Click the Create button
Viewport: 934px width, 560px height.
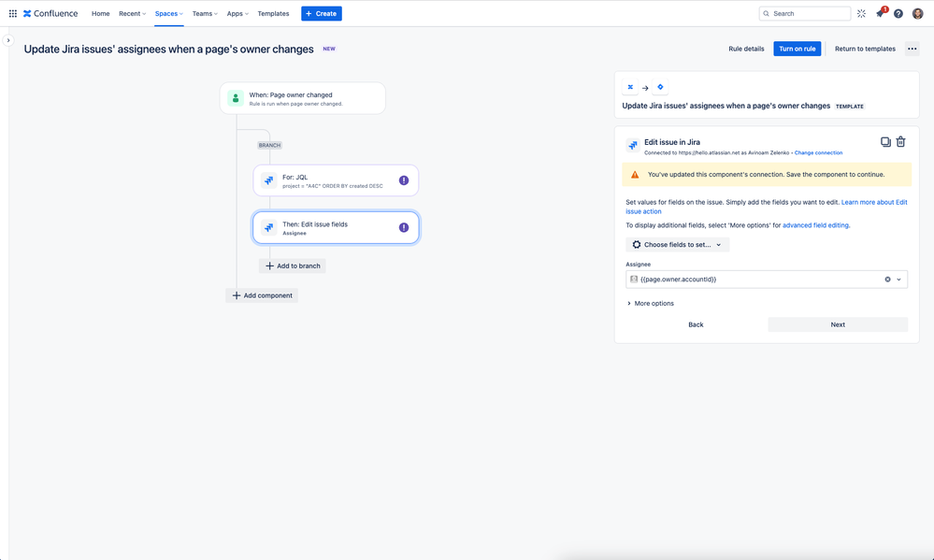point(322,13)
